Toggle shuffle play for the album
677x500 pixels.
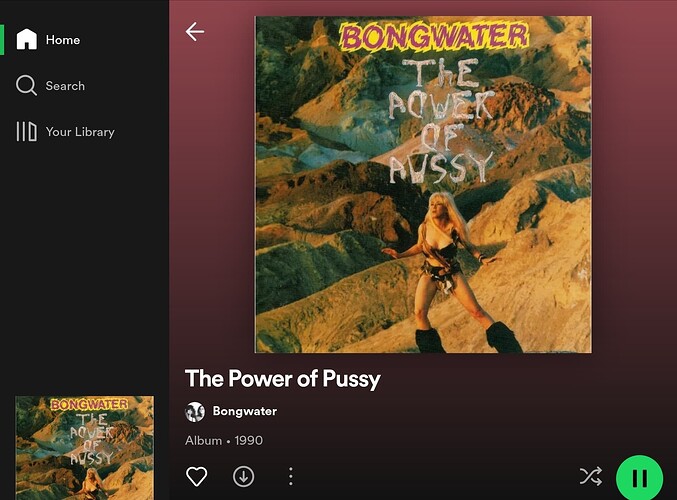point(591,476)
